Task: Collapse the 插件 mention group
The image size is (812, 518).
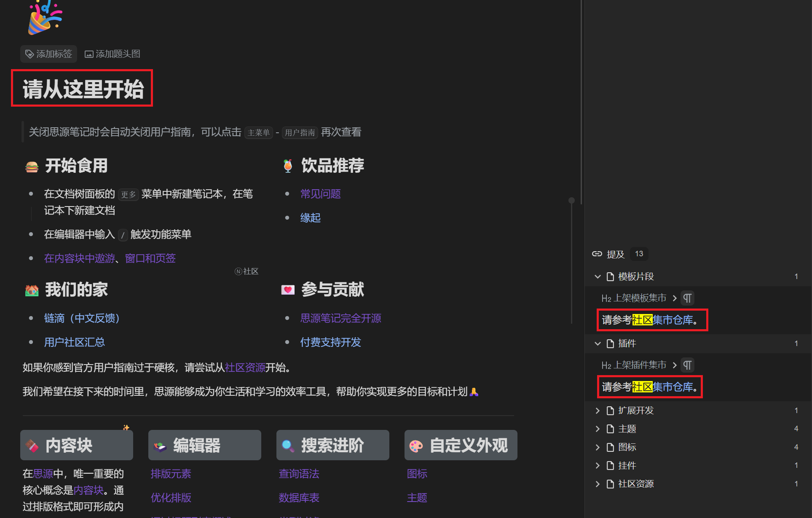Action: (x=598, y=344)
